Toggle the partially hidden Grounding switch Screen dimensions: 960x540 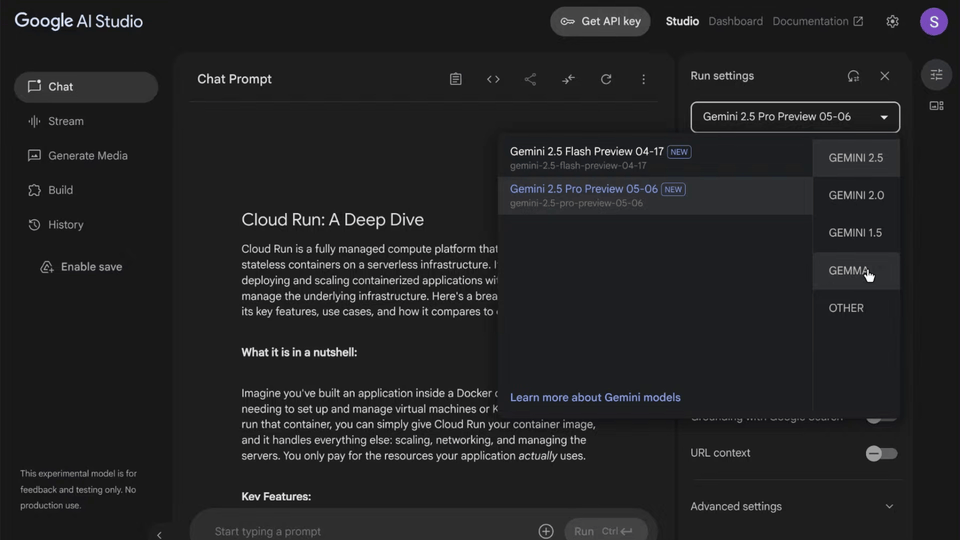[881, 418]
